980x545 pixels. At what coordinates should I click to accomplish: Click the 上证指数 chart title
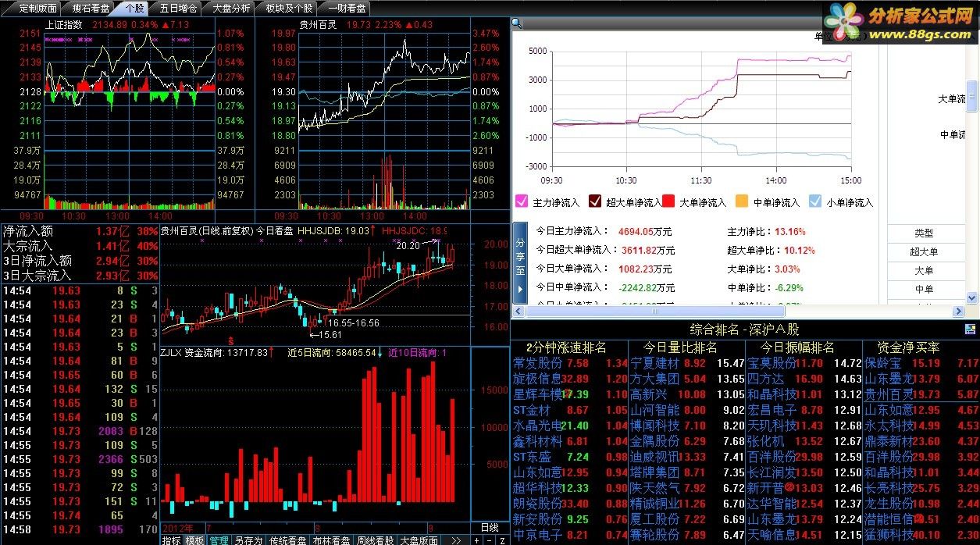(64, 24)
